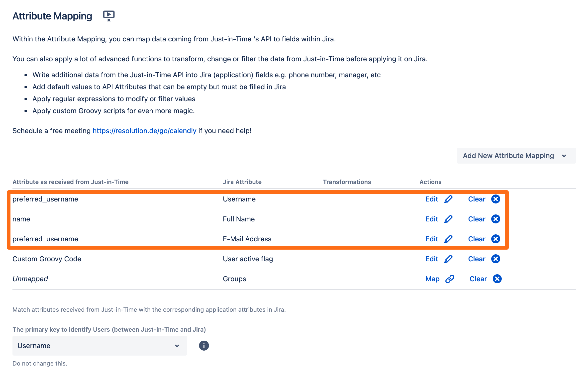
Task: Open the resolution.de calendly link
Action: pyautogui.click(x=144, y=131)
